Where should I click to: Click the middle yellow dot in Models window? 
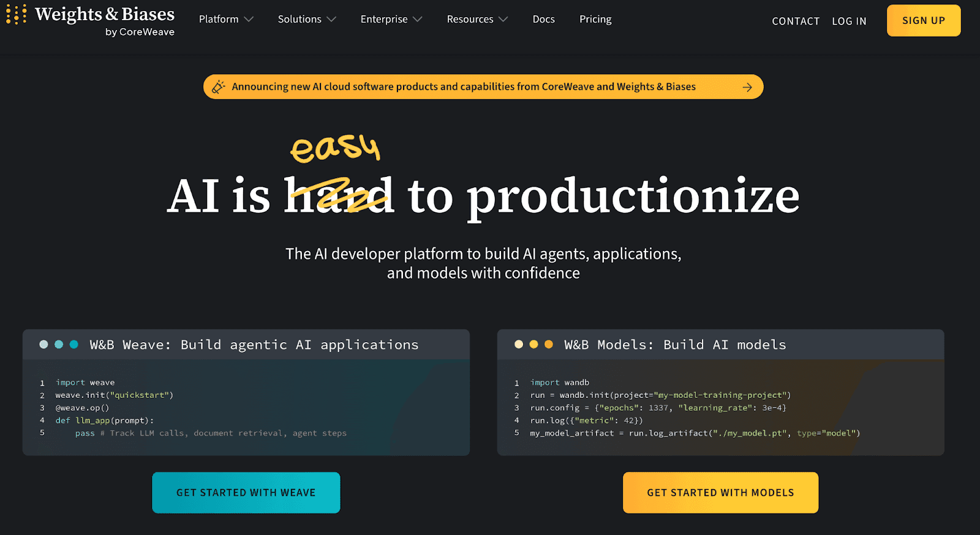tap(533, 345)
